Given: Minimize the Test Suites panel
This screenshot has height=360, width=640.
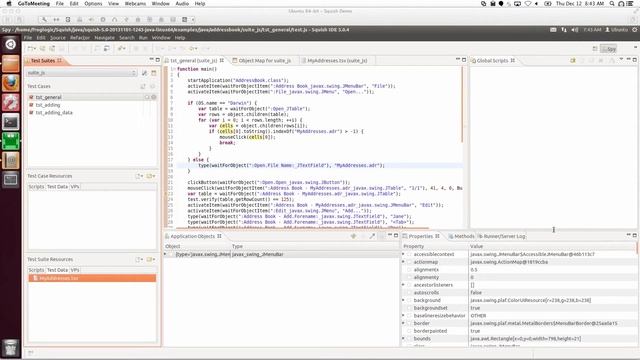Looking at the screenshot, I should 151,60.
